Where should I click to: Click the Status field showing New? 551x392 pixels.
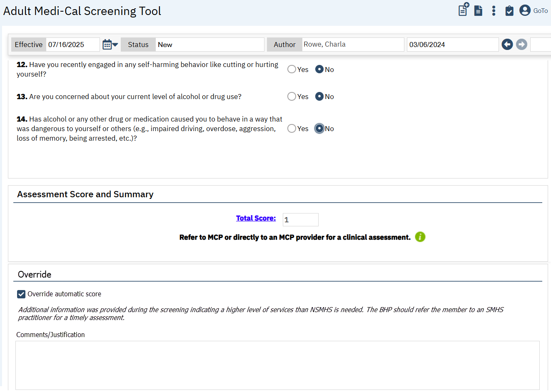209,45
